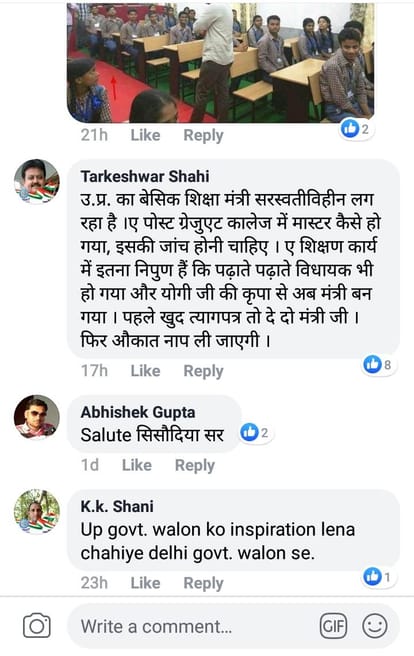Open the emoji smiley picker
The height and width of the screenshot is (656, 414).
375,626
